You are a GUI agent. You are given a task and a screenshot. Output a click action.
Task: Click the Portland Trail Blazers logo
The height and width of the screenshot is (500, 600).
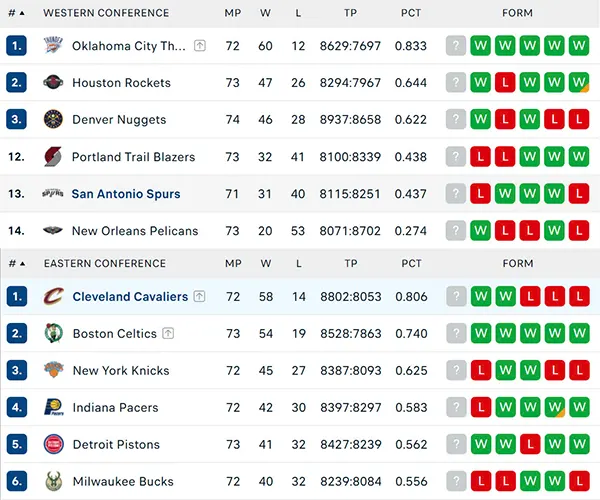click(53, 156)
